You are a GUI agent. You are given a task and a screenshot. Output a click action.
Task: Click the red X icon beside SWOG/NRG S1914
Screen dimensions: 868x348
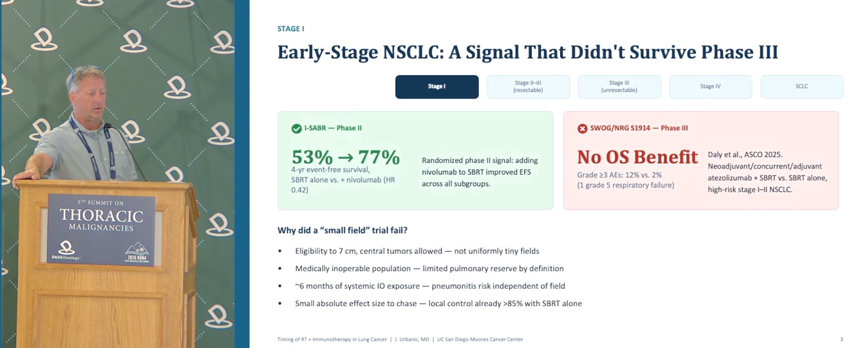click(x=582, y=128)
